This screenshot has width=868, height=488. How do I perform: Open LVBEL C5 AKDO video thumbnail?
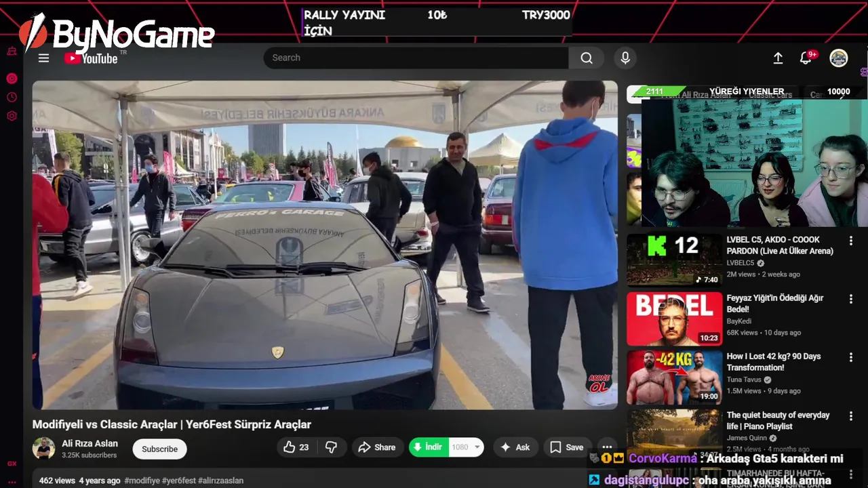click(x=674, y=260)
